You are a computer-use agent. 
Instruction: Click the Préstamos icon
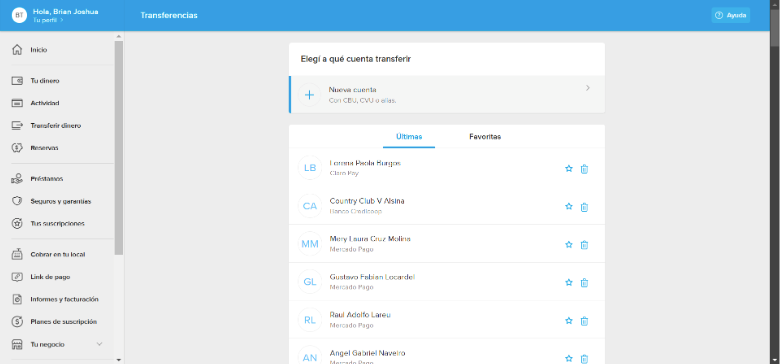[x=17, y=179]
